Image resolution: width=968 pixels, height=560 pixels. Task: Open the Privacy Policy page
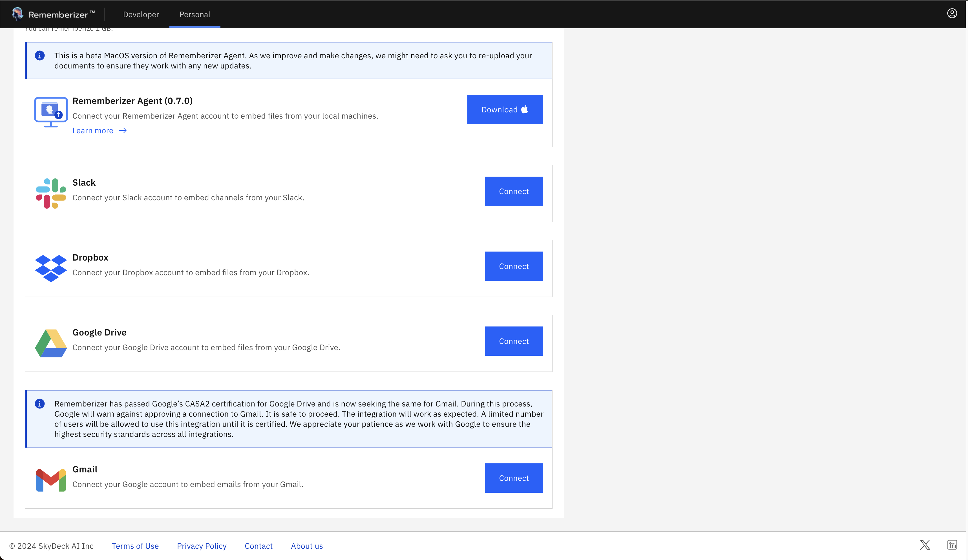pyautogui.click(x=201, y=545)
